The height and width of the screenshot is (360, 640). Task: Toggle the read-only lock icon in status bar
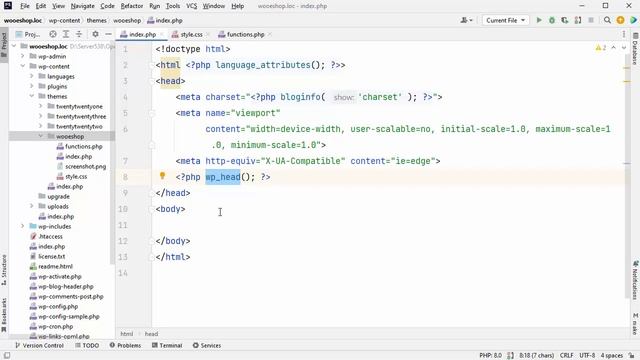[x=631, y=356]
